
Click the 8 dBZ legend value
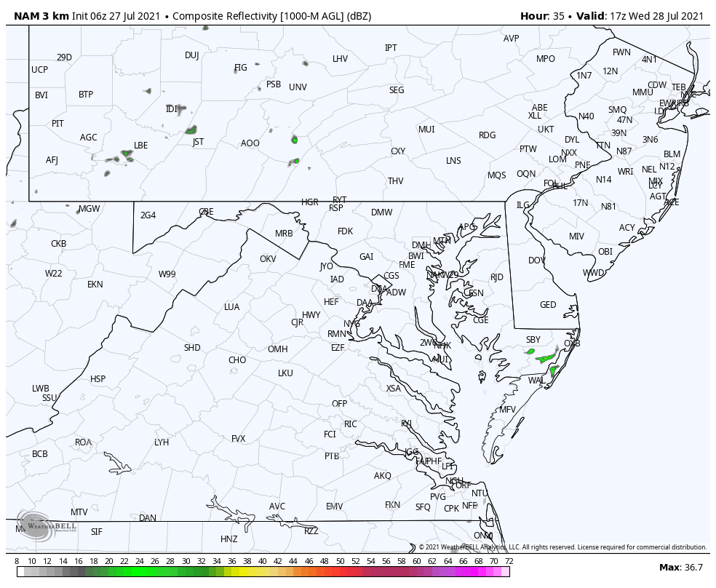point(17,562)
